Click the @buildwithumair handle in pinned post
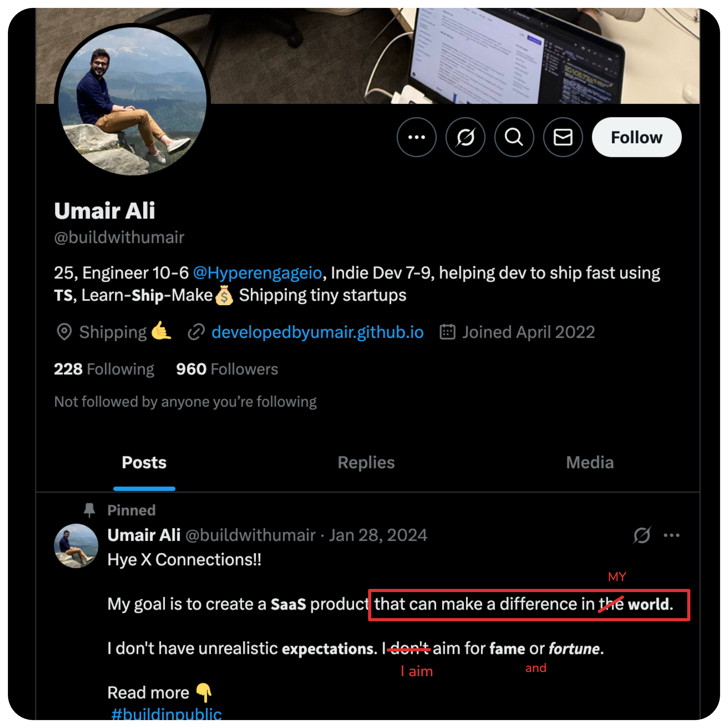This screenshot has height=728, width=728. [250, 535]
